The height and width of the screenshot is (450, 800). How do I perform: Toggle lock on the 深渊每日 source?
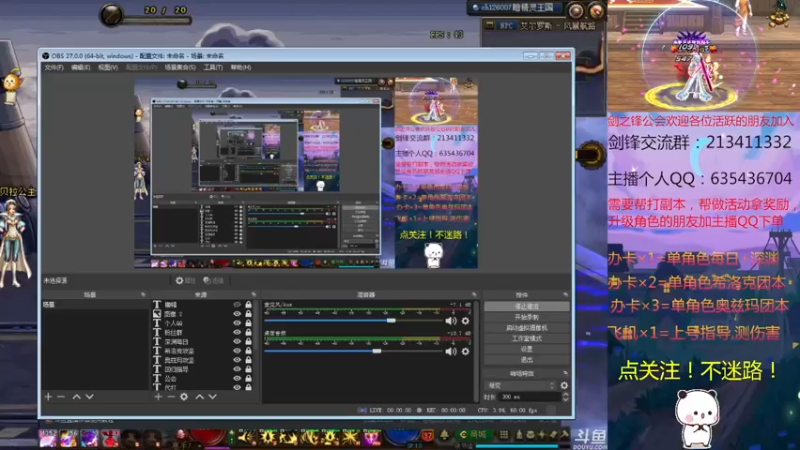pos(248,341)
